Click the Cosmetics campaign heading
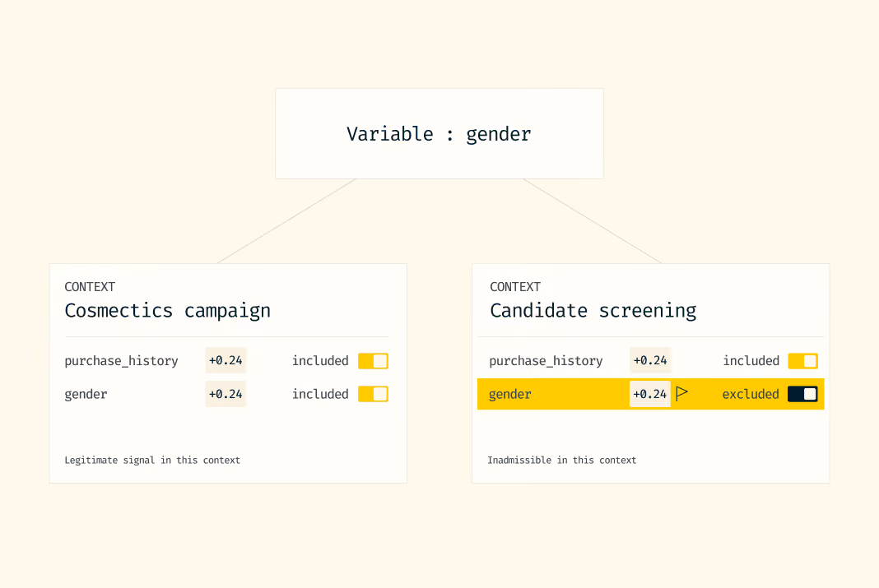This screenshot has width=879, height=588. pyautogui.click(x=168, y=311)
